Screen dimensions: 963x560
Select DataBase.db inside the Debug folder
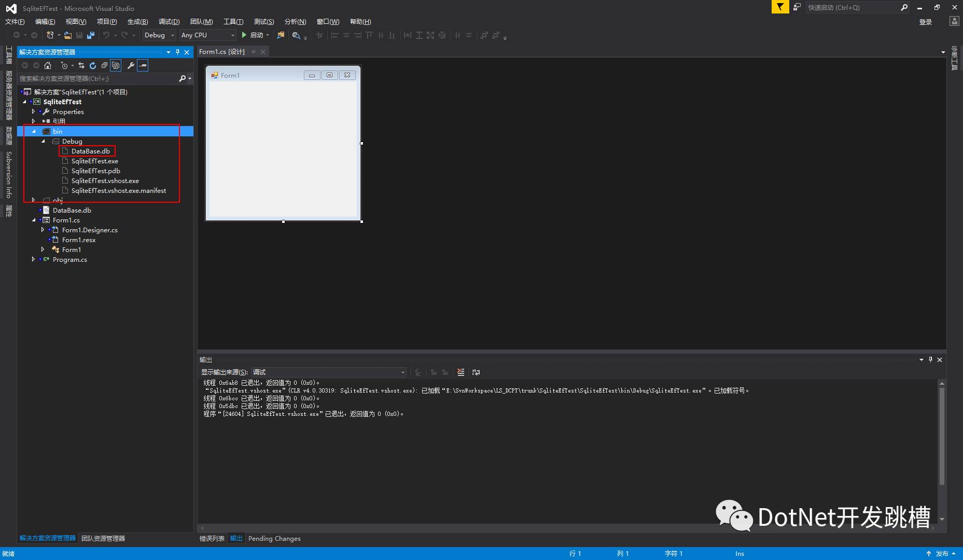[91, 151]
